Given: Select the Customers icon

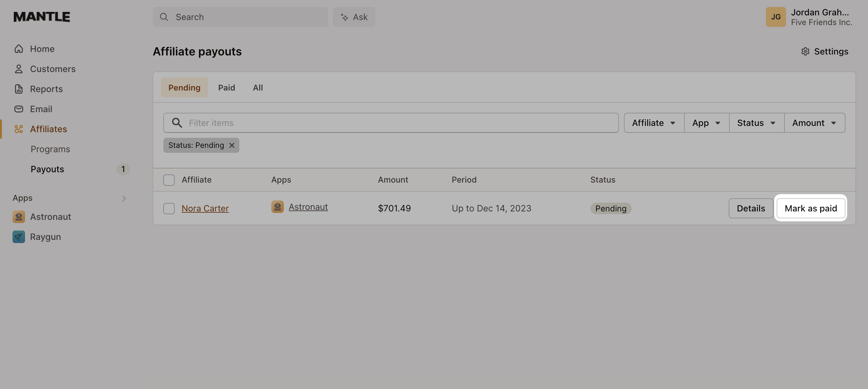Looking at the screenshot, I should [19, 69].
